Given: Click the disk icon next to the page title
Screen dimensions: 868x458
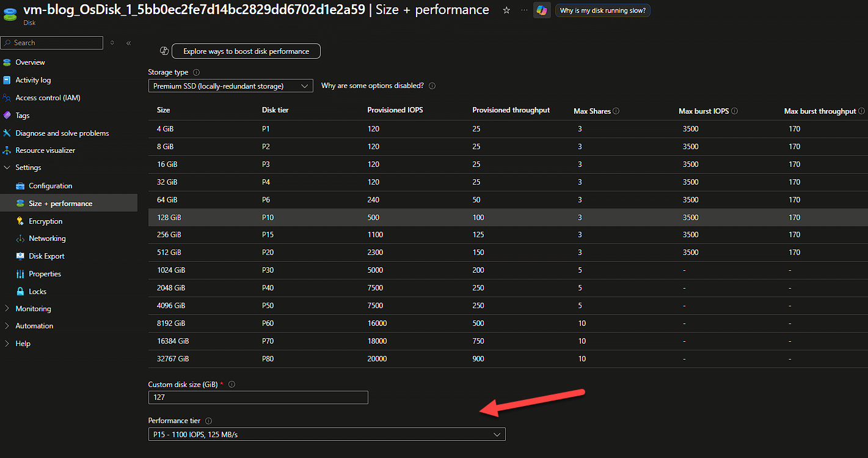Looking at the screenshot, I should click(11, 13).
